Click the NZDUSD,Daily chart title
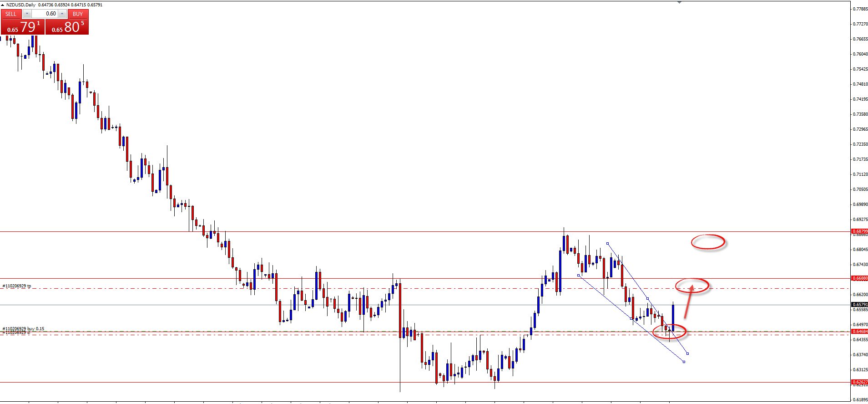Image resolution: width=868 pixels, height=404 pixels. click(x=21, y=5)
